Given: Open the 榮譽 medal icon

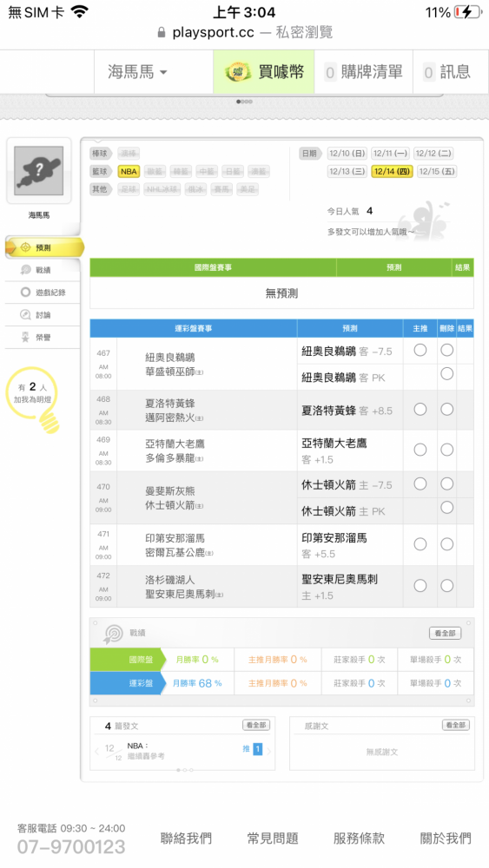Looking at the screenshot, I should coord(25,337).
